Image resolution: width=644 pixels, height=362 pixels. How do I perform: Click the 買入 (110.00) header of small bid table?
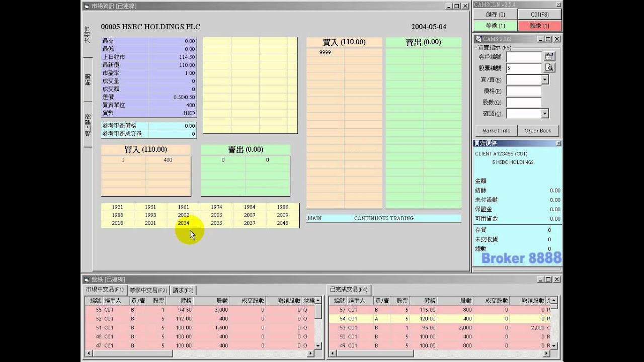pyautogui.click(x=146, y=150)
